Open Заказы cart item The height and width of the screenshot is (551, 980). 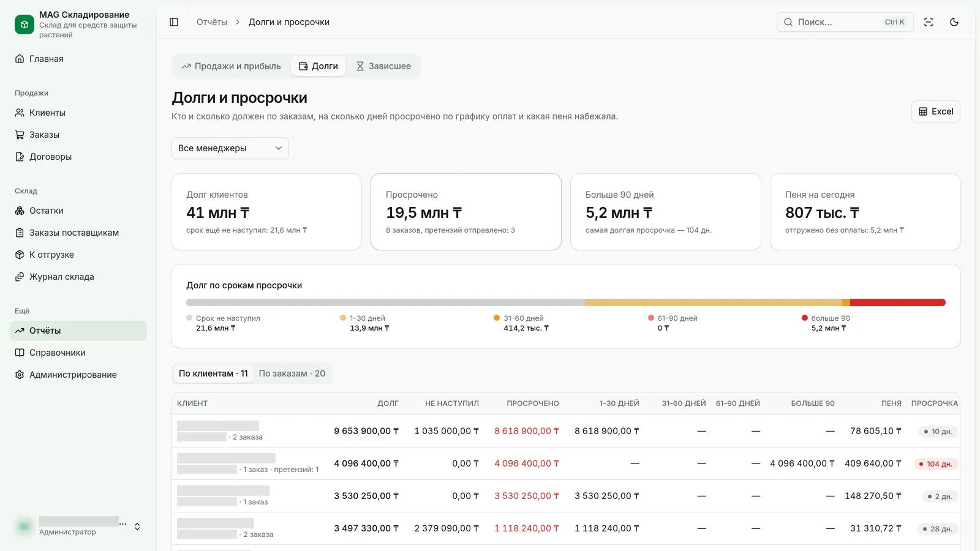click(78, 135)
